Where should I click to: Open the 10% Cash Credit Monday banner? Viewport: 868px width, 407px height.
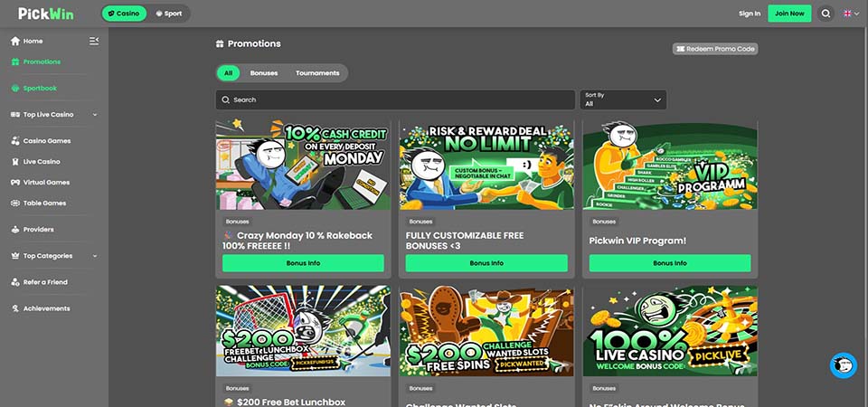click(x=304, y=165)
